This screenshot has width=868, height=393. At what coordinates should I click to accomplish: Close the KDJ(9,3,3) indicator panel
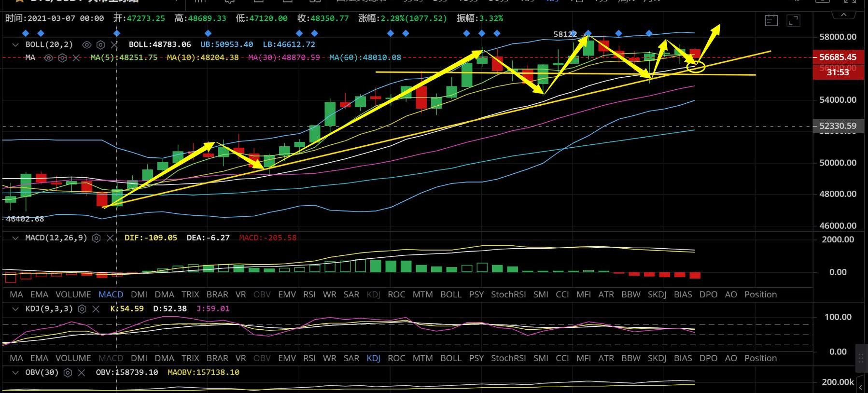click(x=96, y=309)
